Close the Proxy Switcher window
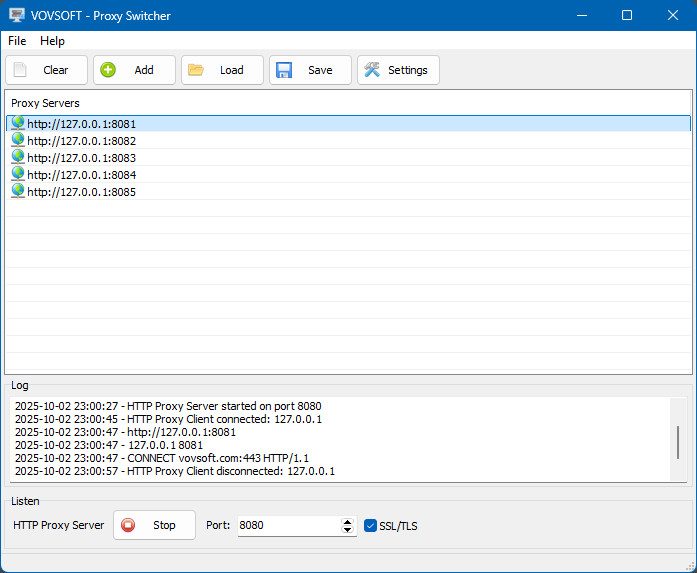Screen dimensions: 697x573 click(x=673, y=15)
